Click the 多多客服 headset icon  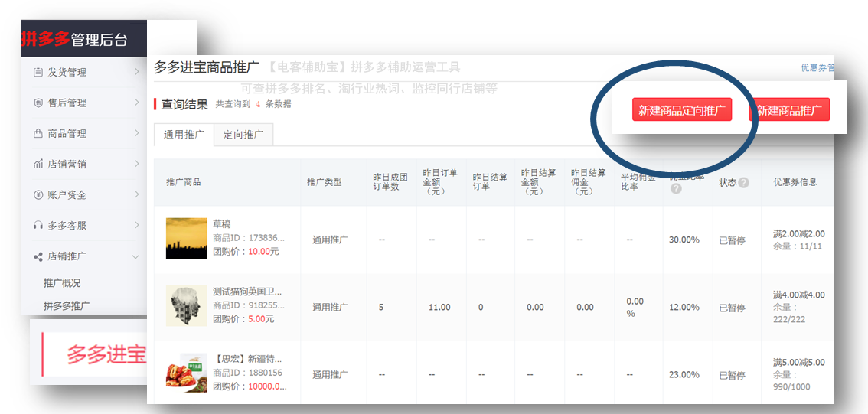pyautogui.click(x=38, y=225)
